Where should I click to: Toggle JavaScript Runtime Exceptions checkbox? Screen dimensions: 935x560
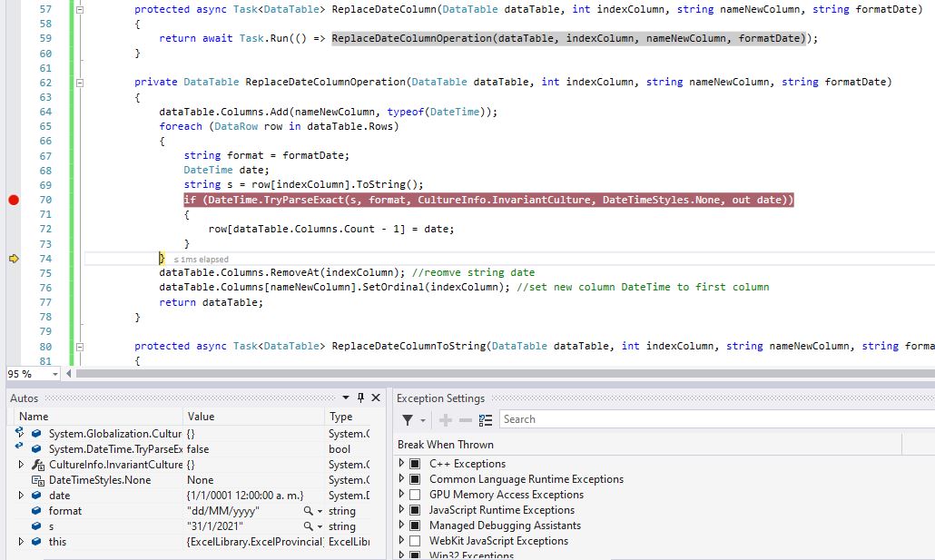[x=416, y=510]
